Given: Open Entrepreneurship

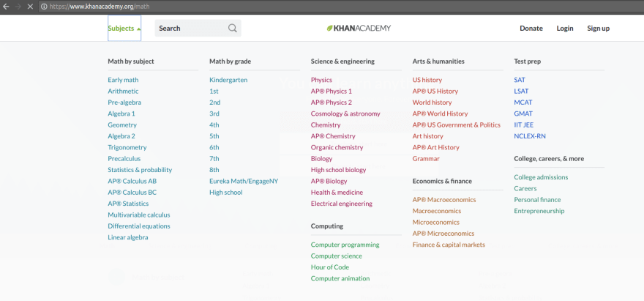Looking at the screenshot, I should (539, 211).
